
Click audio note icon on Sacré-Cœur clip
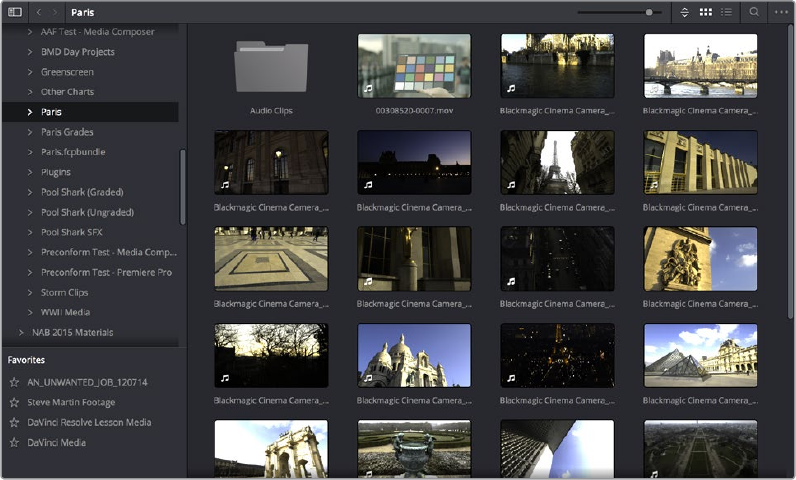pyautogui.click(x=368, y=378)
